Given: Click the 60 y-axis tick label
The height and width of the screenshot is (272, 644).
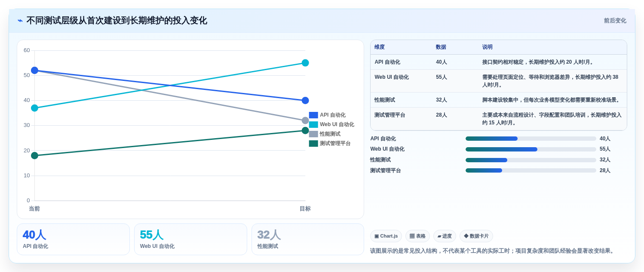Looking at the screenshot, I should [x=27, y=50].
